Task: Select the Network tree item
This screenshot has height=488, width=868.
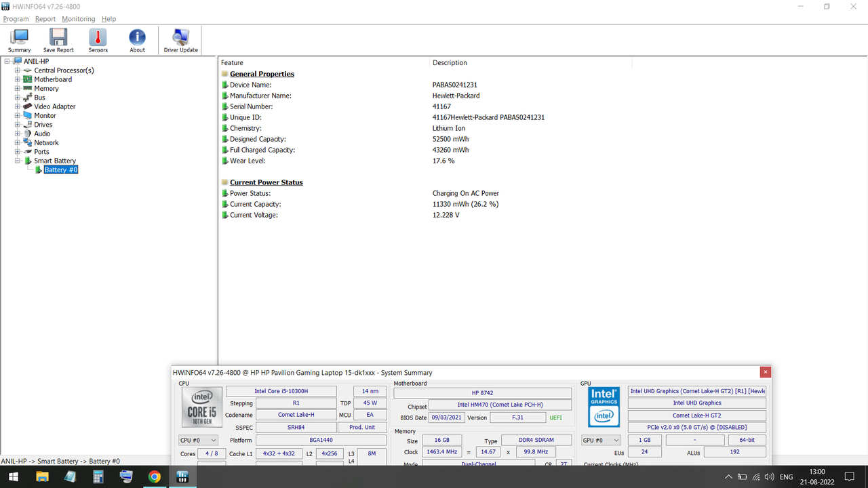Action: coord(46,143)
